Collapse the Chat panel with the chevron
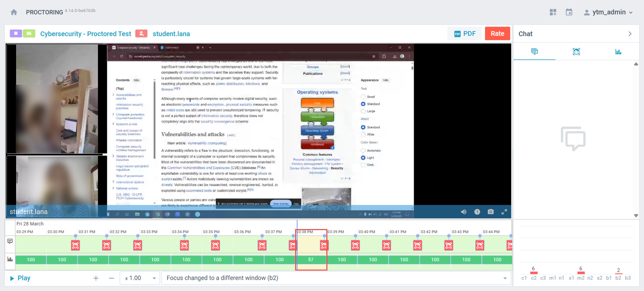644x291 pixels. click(630, 34)
